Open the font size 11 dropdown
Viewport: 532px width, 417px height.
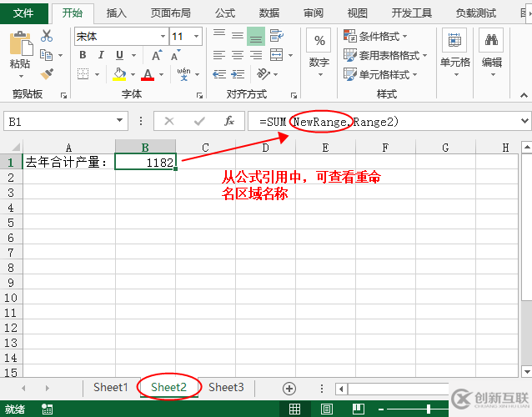(196, 37)
